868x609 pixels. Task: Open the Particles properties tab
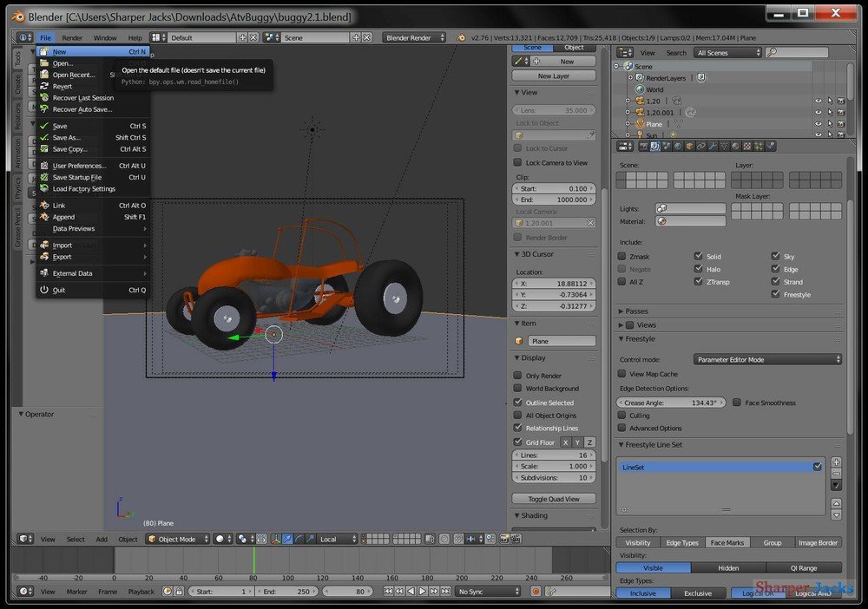[757, 145]
